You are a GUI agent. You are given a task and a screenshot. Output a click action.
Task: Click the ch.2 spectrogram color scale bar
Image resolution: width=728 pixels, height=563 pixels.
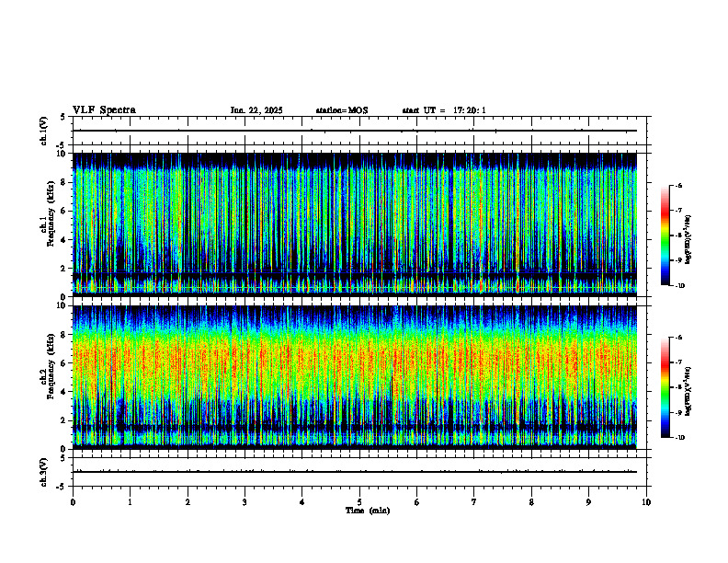tap(665, 387)
